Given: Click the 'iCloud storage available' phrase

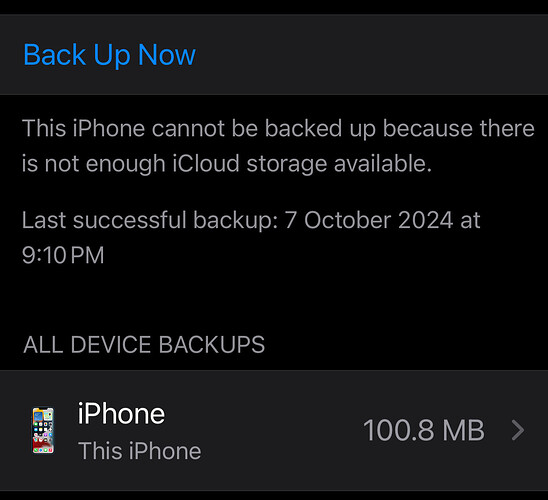Looking at the screenshot, I should [302, 164].
